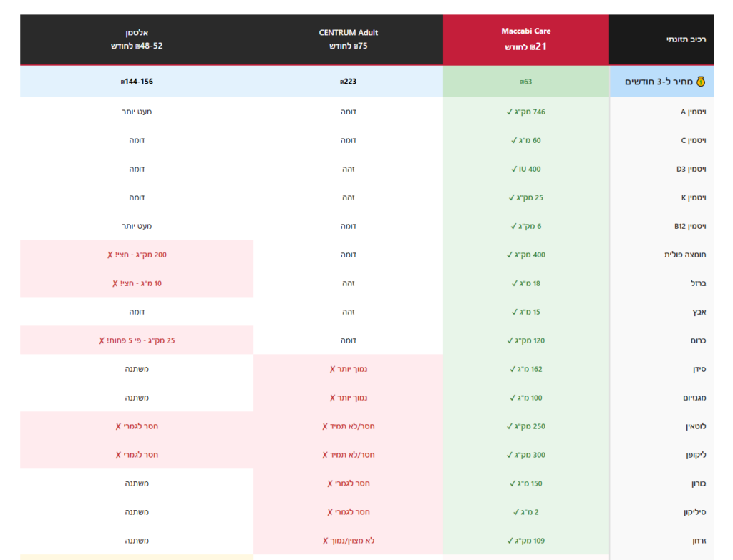Select the "Maccabi Care" column header

tap(526, 40)
